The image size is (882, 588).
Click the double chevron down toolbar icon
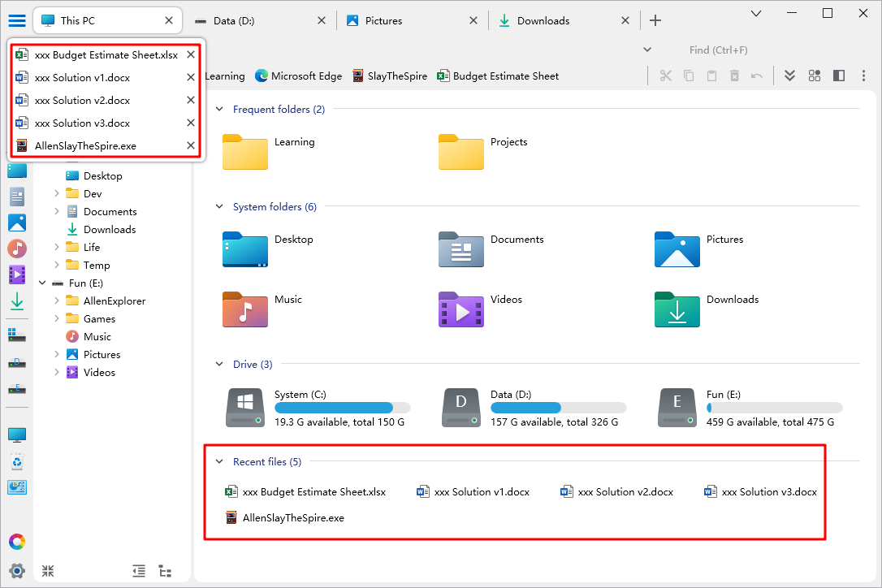pos(789,76)
